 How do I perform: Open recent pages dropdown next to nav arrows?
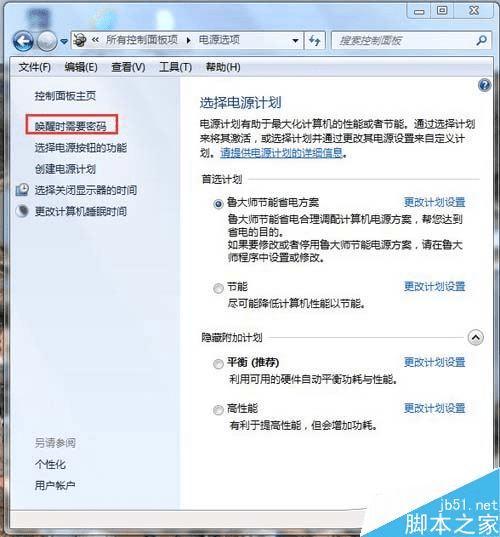tap(64, 41)
